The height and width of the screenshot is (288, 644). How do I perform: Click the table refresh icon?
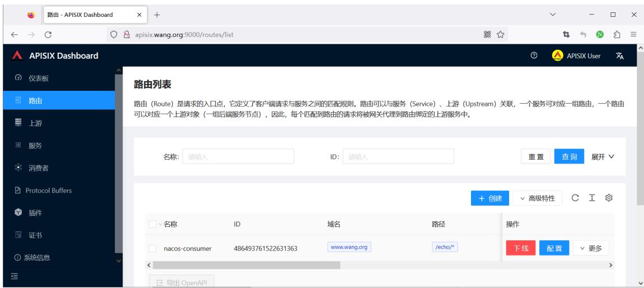575,198
